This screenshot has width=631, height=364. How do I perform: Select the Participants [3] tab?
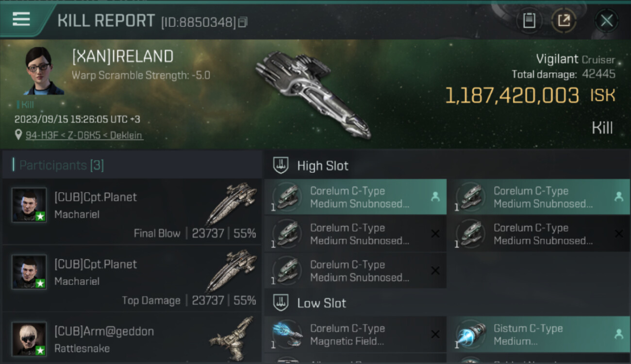point(62,165)
